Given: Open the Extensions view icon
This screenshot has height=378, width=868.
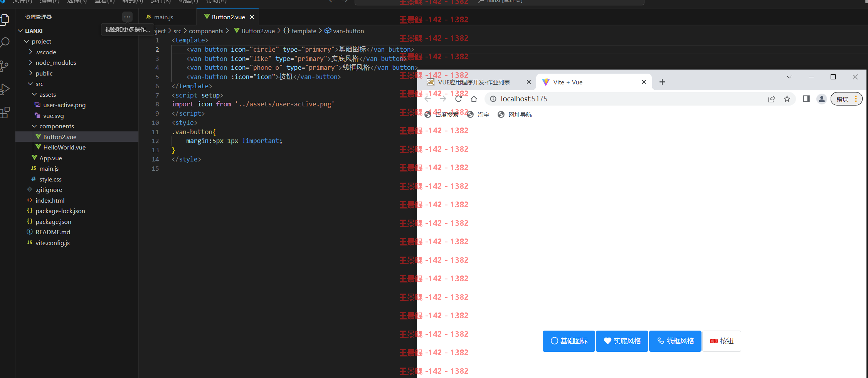Looking at the screenshot, I should tap(5, 113).
